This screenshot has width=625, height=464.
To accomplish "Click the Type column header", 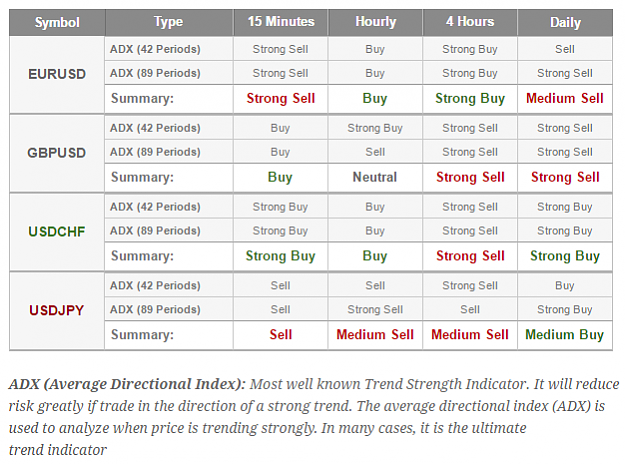I will click(x=169, y=22).
